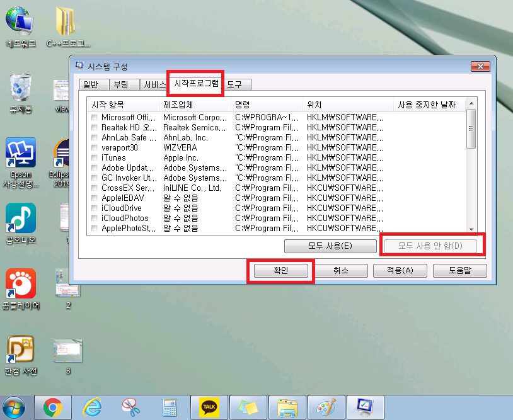Toggle the AhnLab Safe startup checkbox
The height and width of the screenshot is (420, 513).
point(95,138)
